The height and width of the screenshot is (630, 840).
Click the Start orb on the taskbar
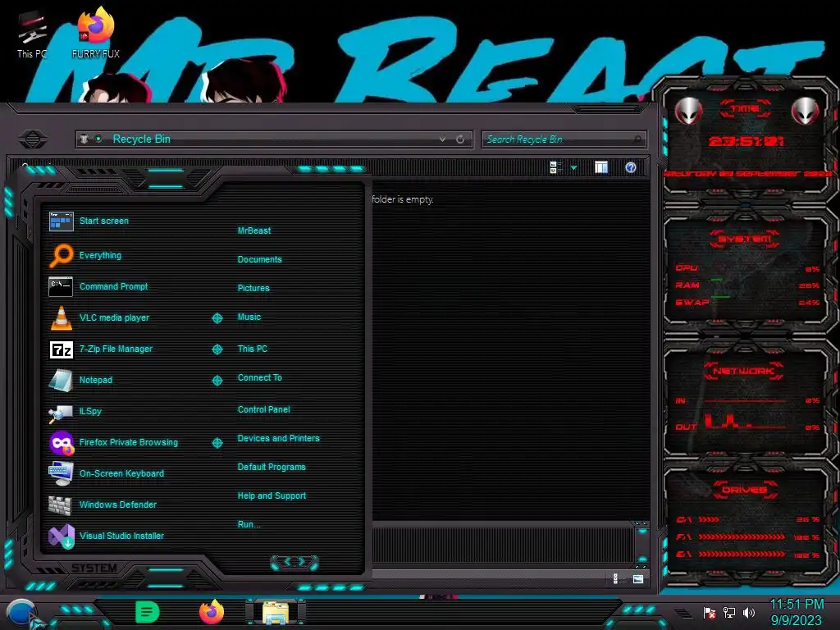pos(21,614)
